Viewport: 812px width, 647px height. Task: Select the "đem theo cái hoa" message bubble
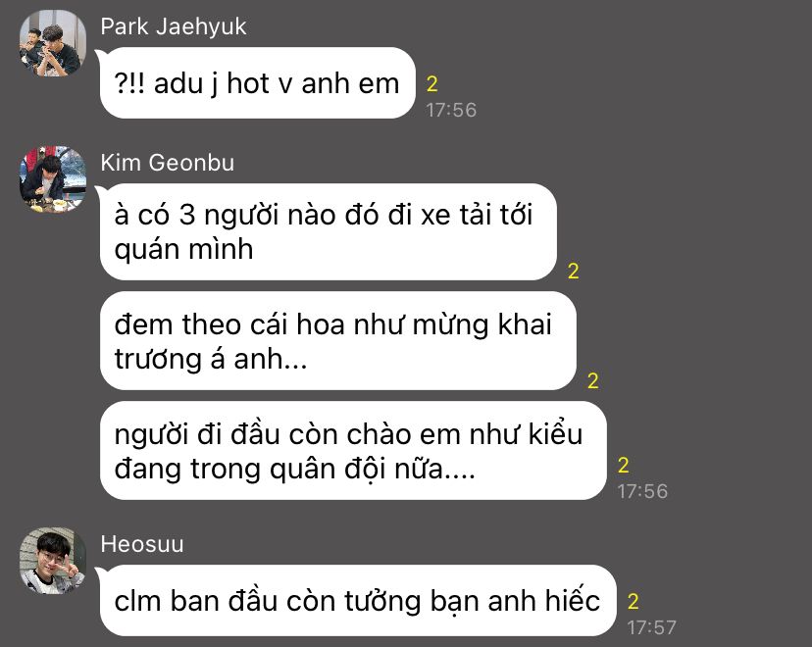pyautogui.click(x=337, y=341)
